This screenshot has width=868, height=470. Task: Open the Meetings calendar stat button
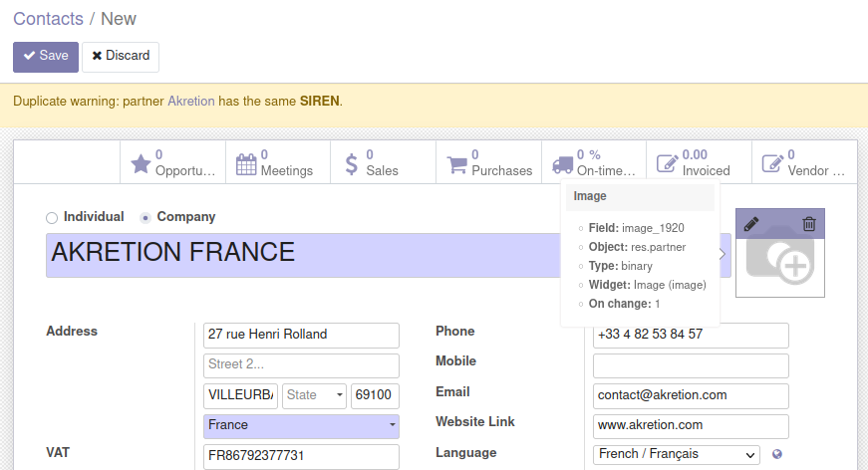278,162
